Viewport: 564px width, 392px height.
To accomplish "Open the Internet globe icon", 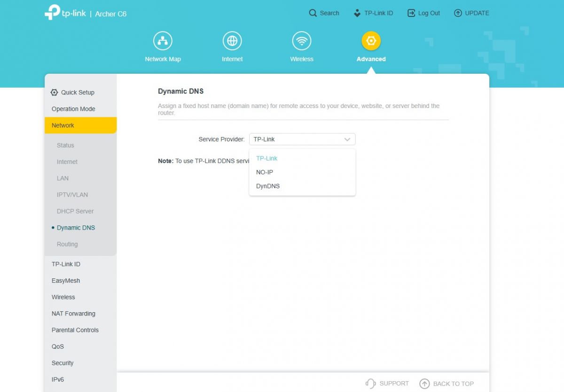I will click(x=232, y=41).
